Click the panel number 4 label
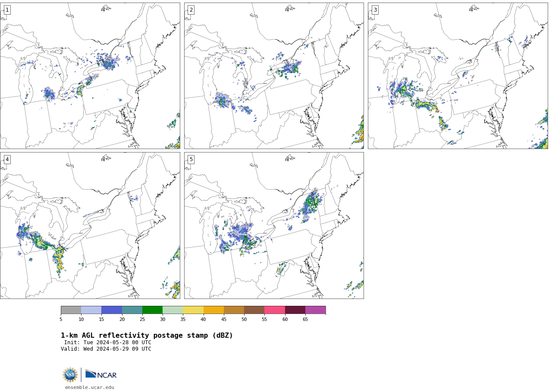Screen dimensions: 552x392 coord(7,159)
